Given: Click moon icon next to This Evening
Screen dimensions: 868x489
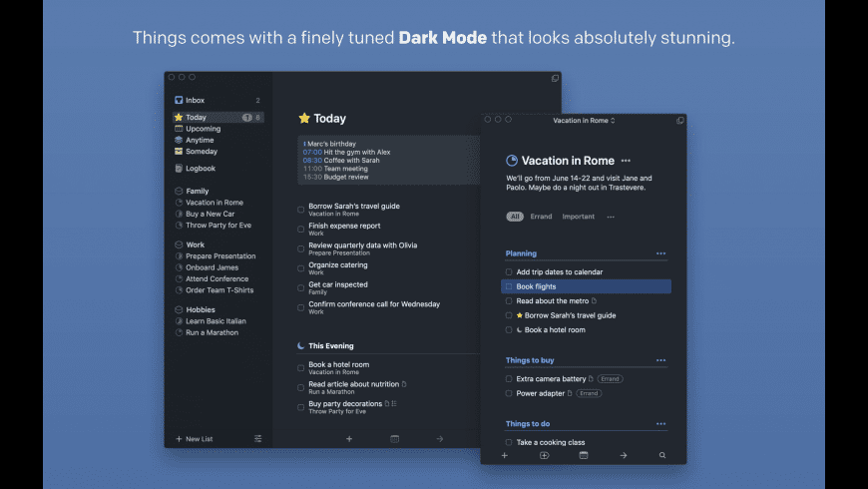Looking at the screenshot, I should pyautogui.click(x=300, y=345).
